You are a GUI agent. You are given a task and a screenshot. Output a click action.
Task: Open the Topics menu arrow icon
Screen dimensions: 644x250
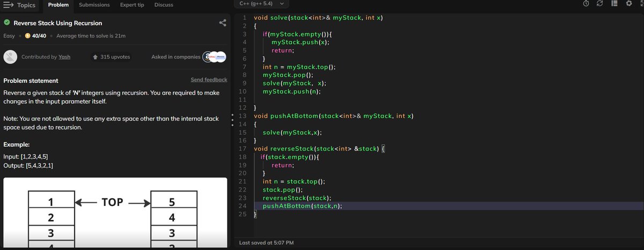(8, 5)
